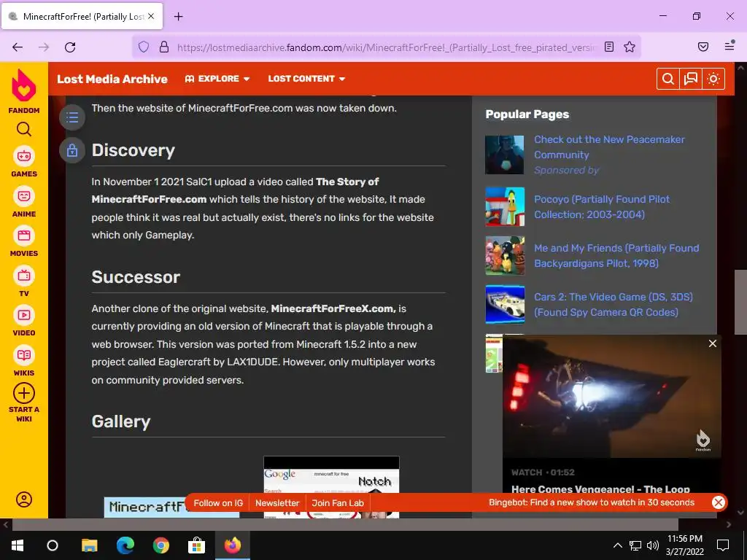Open the discussions chat bubble icon
The height and width of the screenshot is (560, 747).
[691, 79]
